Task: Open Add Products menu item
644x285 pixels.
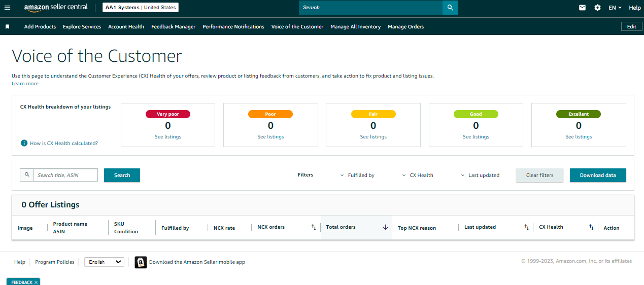Action: [x=40, y=27]
